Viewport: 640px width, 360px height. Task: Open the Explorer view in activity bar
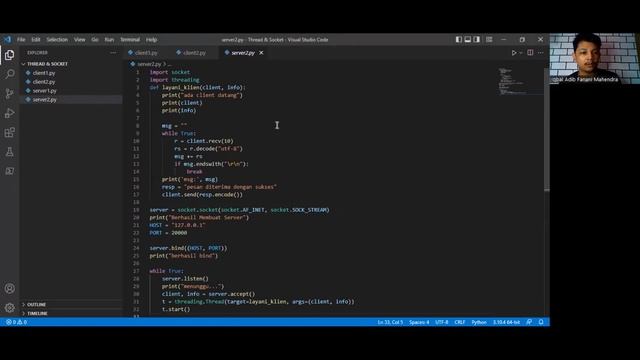[9, 55]
